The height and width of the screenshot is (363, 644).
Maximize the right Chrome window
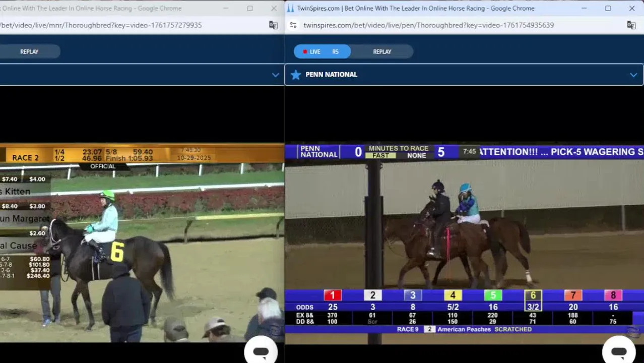(x=608, y=8)
